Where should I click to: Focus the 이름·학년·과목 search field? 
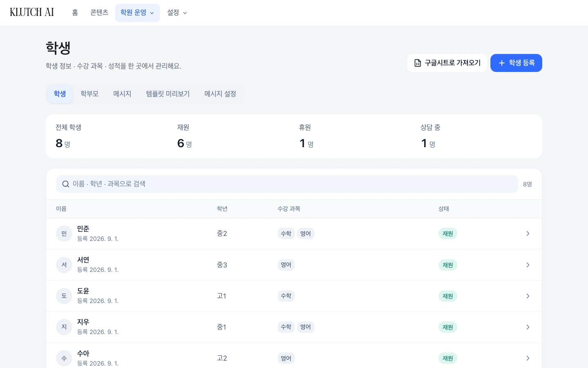(x=287, y=184)
